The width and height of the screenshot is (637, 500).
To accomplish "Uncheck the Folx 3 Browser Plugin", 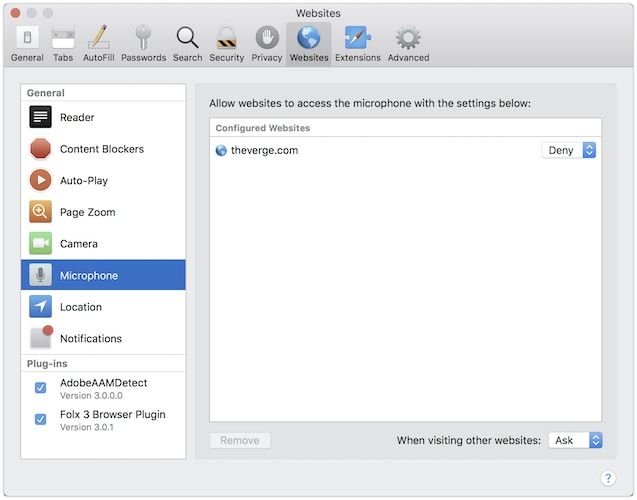I will [41, 419].
